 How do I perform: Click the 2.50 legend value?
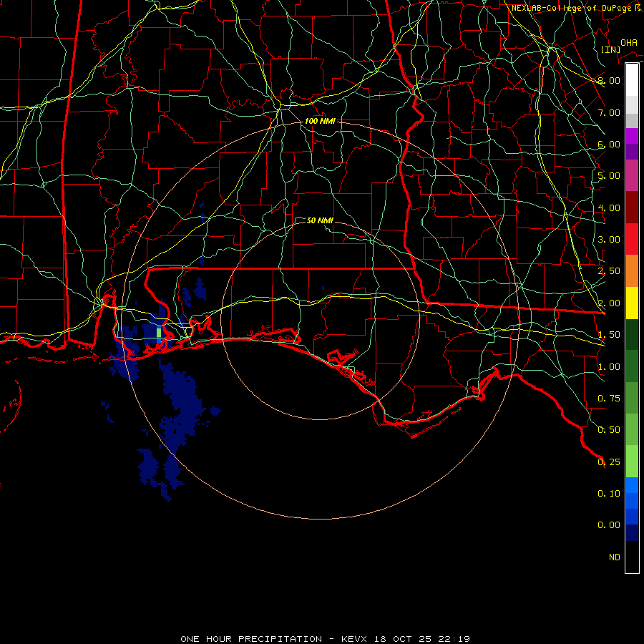tap(609, 271)
